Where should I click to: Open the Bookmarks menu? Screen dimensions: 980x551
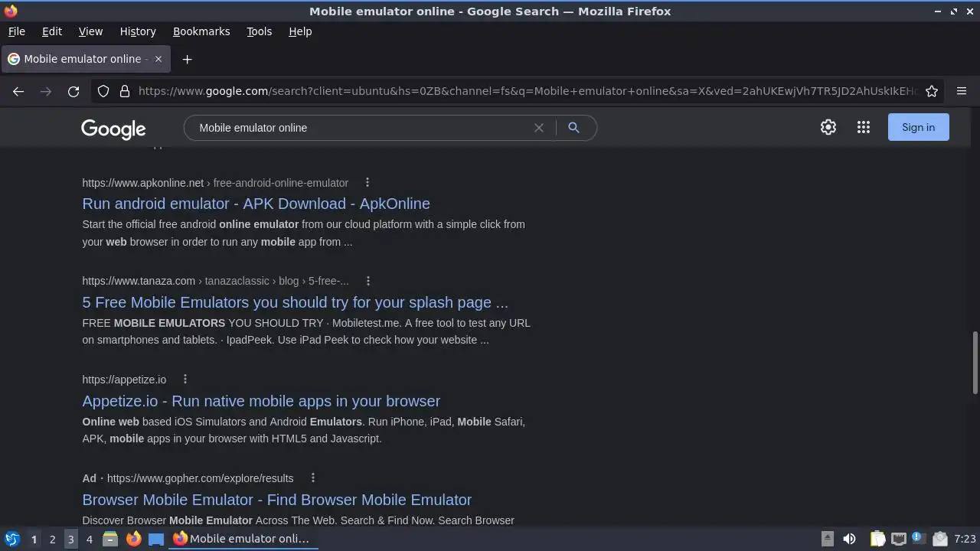pos(201,31)
